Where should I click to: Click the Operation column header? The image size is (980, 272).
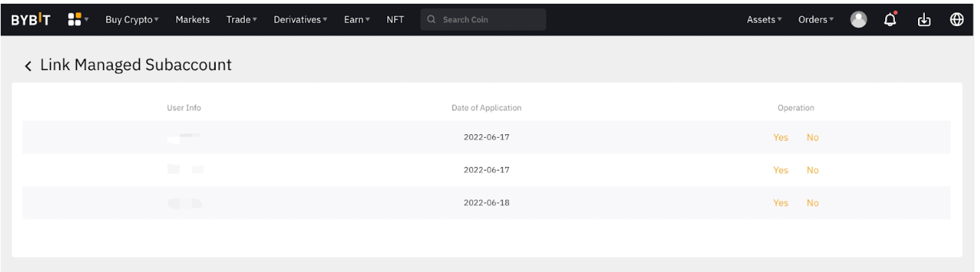[796, 108]
